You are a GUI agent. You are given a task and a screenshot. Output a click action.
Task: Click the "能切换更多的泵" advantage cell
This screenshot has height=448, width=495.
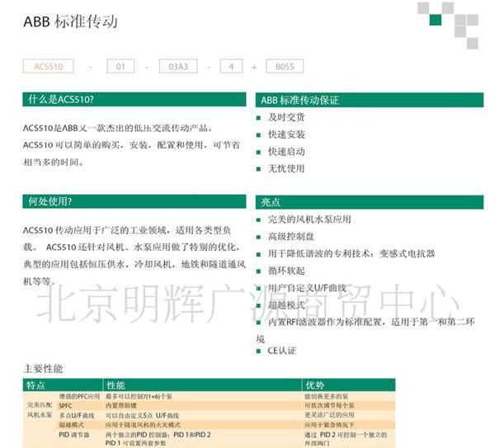pyautogui.click(x=327, y=396)
